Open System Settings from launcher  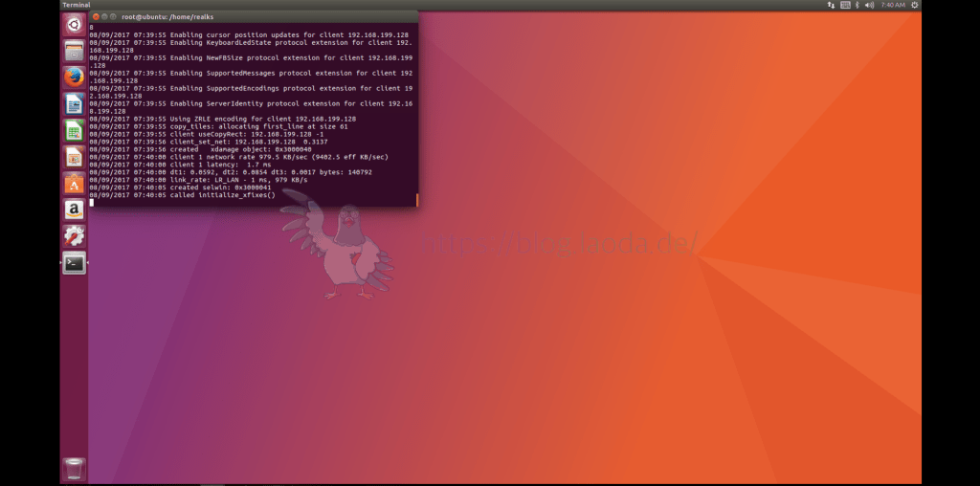coord(74,235)
